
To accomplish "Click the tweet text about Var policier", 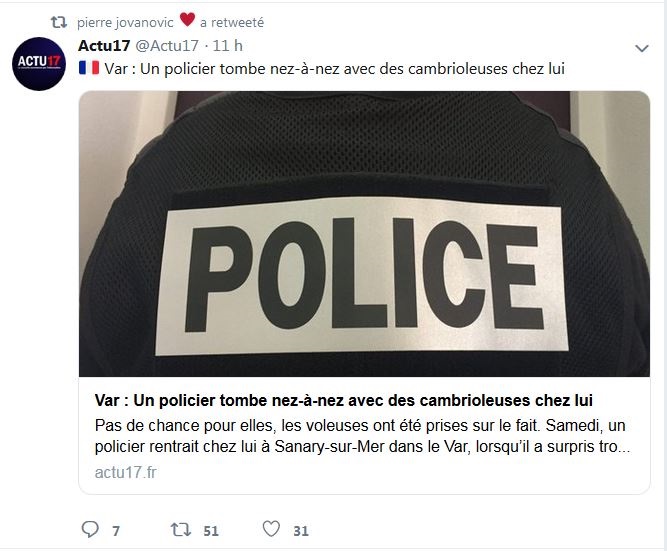I will [335, 69].
